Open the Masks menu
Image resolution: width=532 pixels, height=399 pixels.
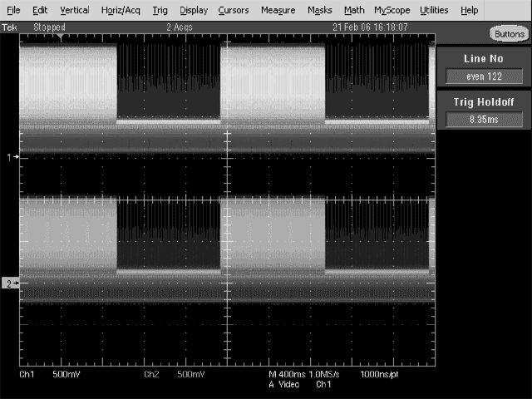pos(319,10)
